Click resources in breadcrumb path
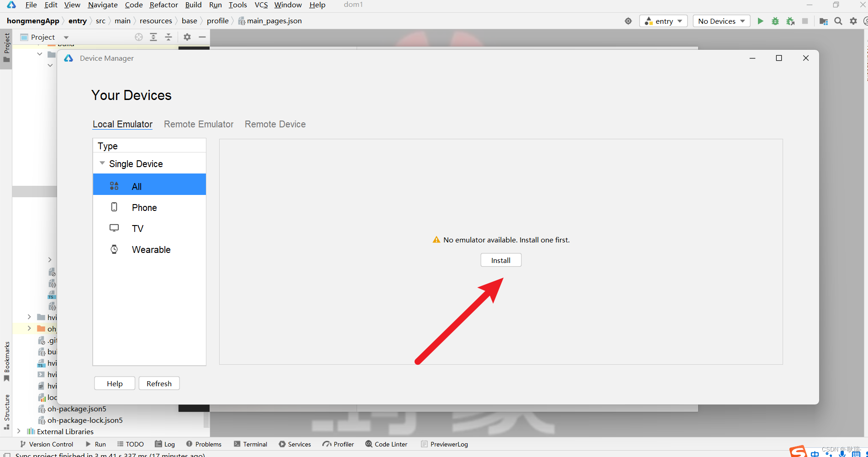868x457 pixels. pos(156,21)
